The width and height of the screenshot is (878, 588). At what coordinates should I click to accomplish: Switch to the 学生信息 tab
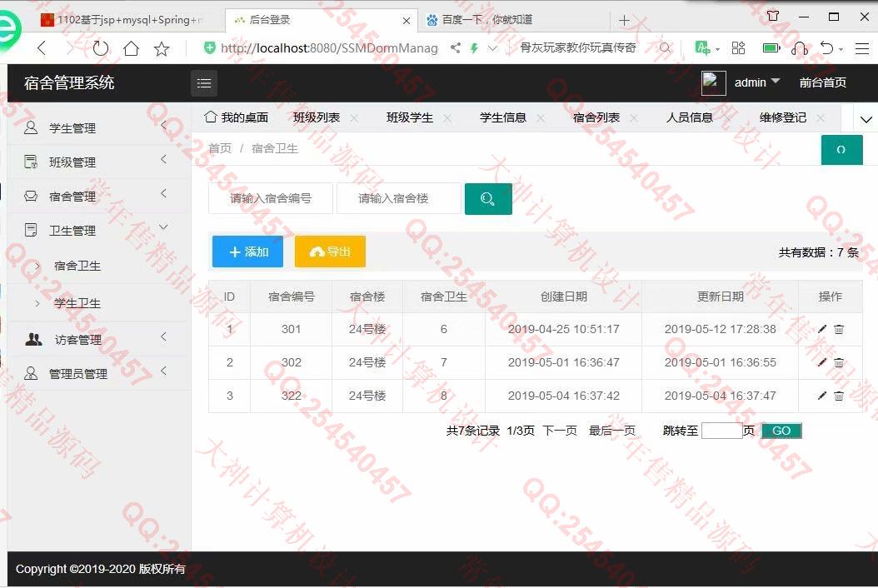503,117
